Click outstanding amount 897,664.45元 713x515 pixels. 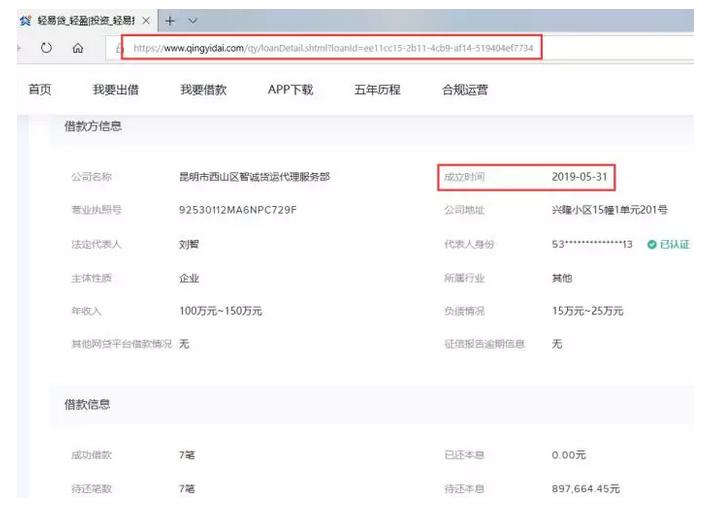point(586,489)
